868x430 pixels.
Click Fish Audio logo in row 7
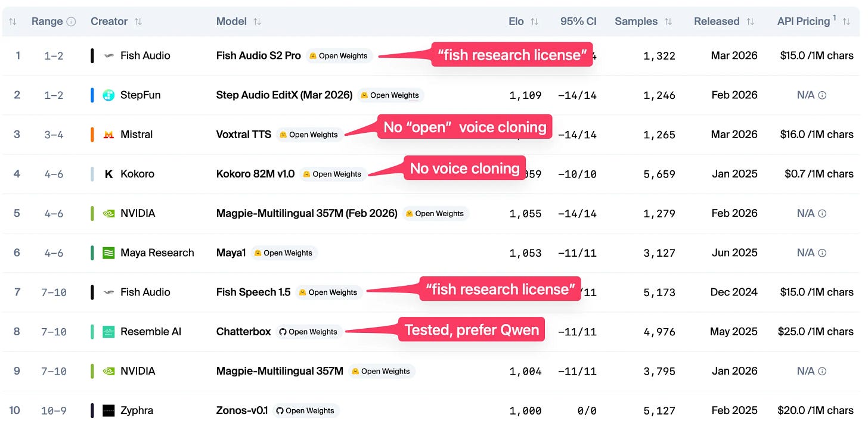click(x=108, y=292)
